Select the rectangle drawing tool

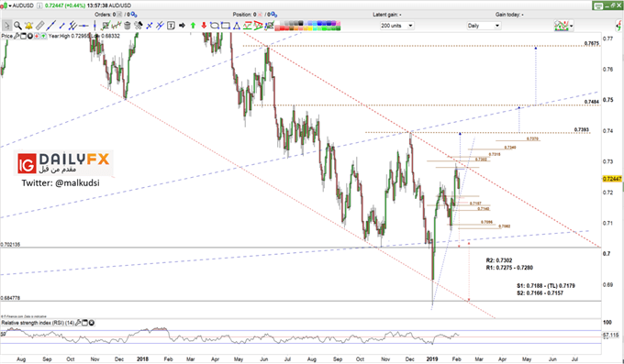click(226, 26)
